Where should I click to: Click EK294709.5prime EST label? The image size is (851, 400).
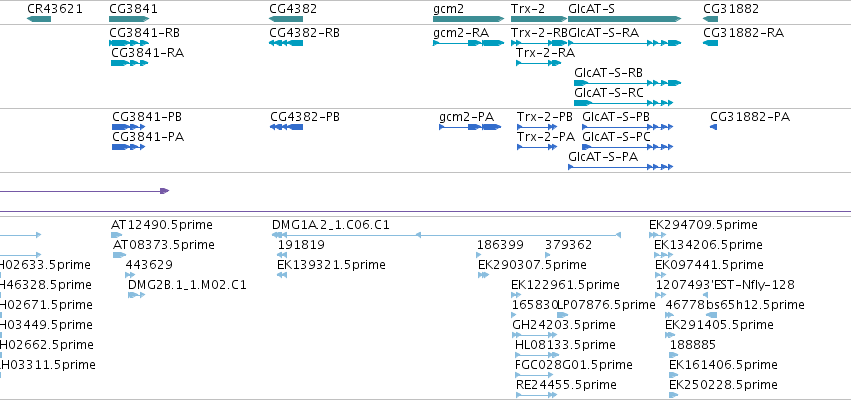click(703, 225)
